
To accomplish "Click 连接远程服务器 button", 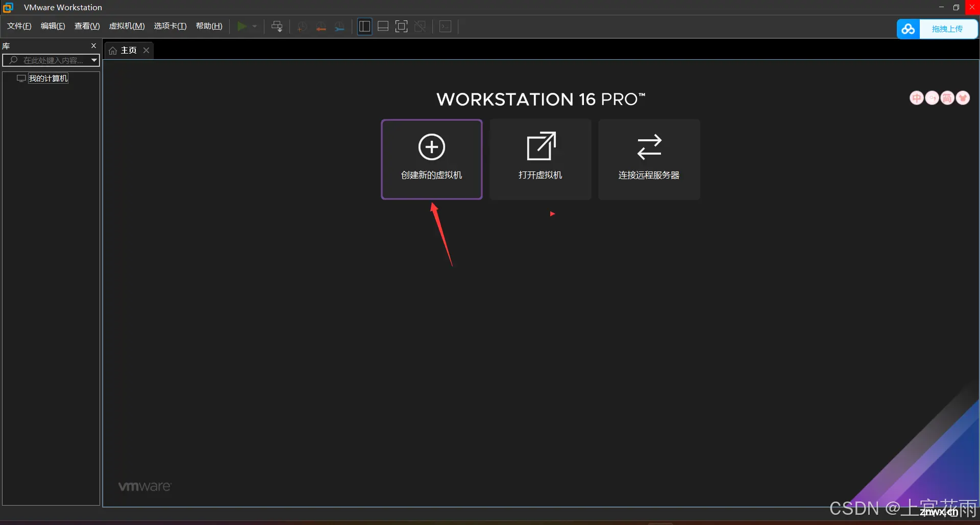I will click(x=649, y=159).
